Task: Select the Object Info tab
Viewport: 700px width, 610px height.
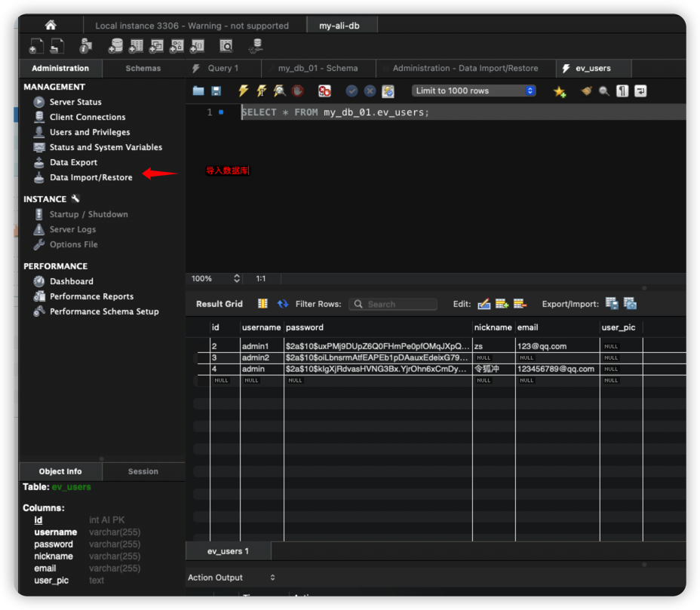Action: [x=60, y=471]
